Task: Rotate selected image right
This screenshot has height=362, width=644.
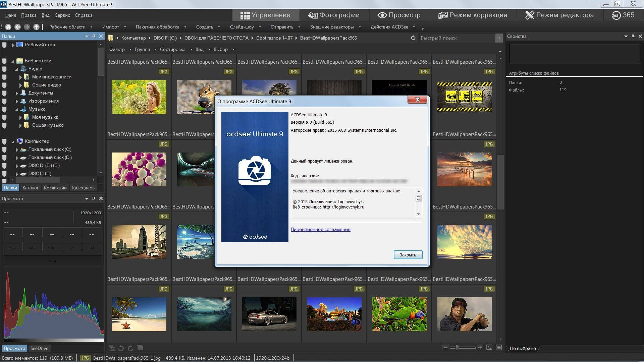Action: (x=130, y=348)
